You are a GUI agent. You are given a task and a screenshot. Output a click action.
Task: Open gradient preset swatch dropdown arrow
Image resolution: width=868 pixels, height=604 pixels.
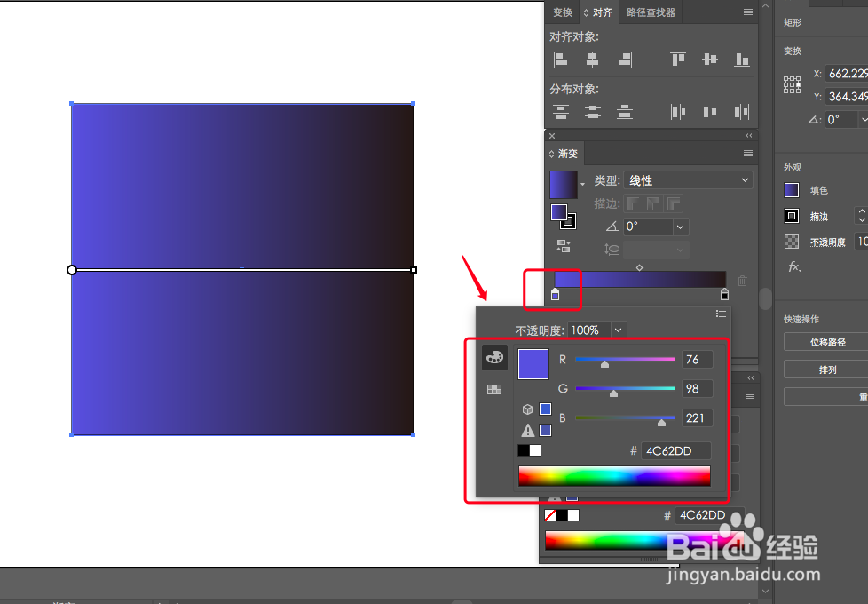click(x=582, y=184)
